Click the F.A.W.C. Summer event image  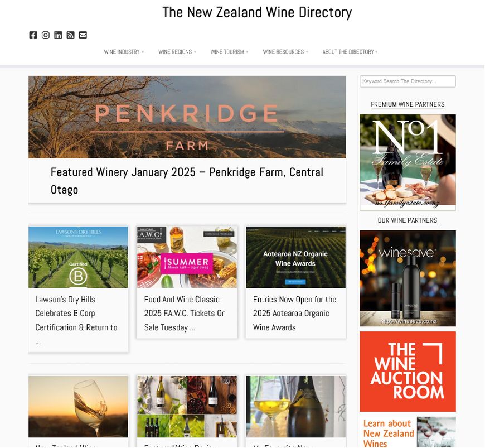187,257
